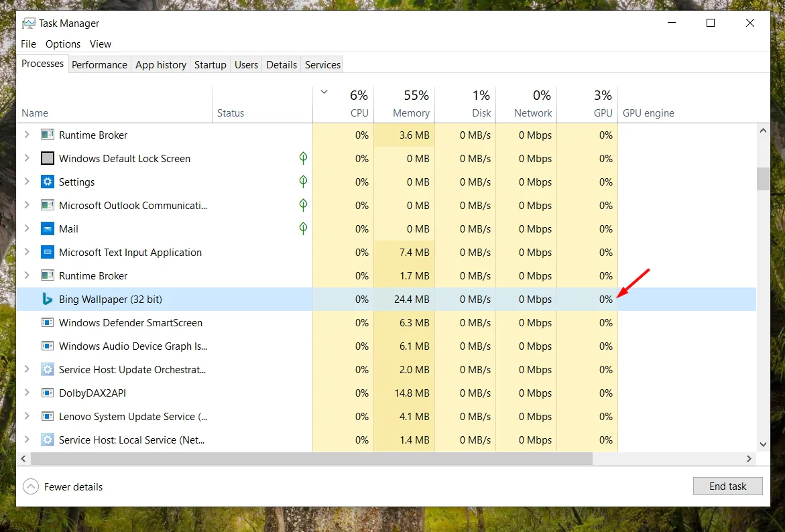Expand Microsoft Text Input Application group
This screenshot has width=785, height=532.
(x=27, y=252)
